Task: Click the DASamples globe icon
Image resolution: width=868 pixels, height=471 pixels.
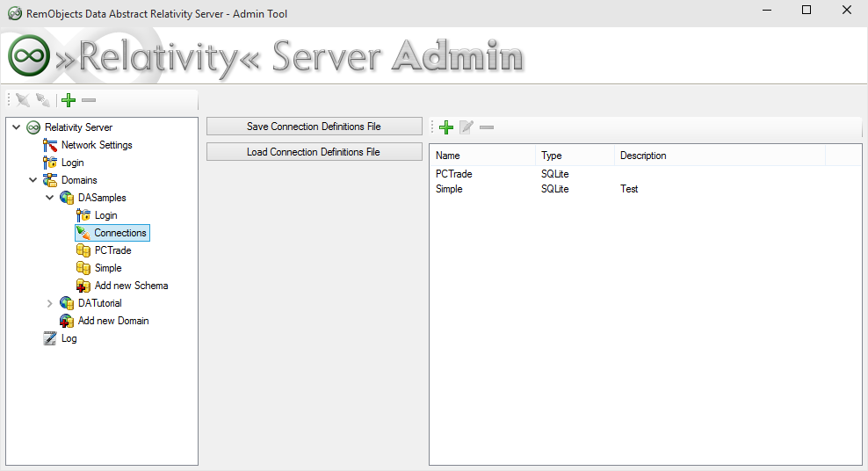Action: coord(67,198)
